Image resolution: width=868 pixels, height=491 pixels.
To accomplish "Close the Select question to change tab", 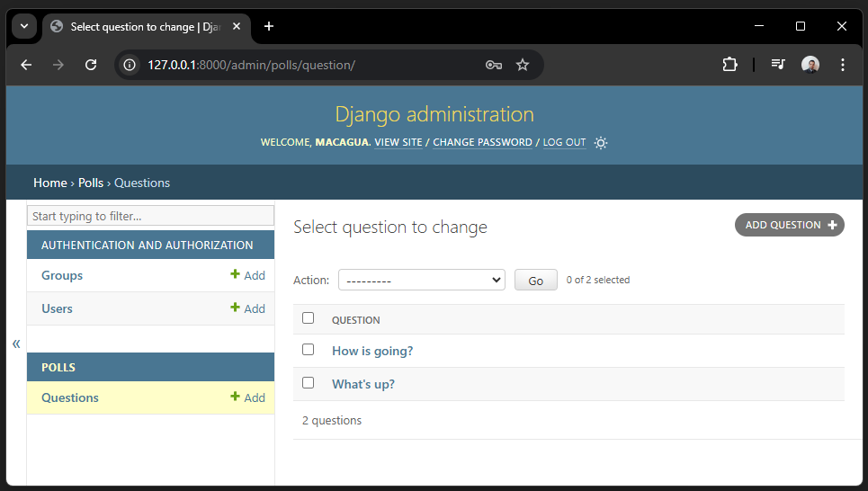I will 237,26.
